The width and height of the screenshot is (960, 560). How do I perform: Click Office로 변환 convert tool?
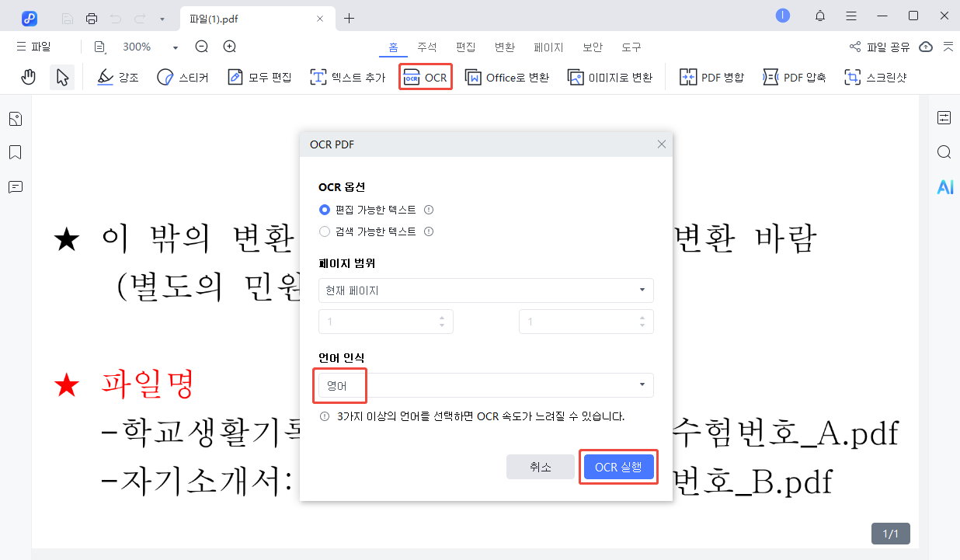click(x=507, y=77)
